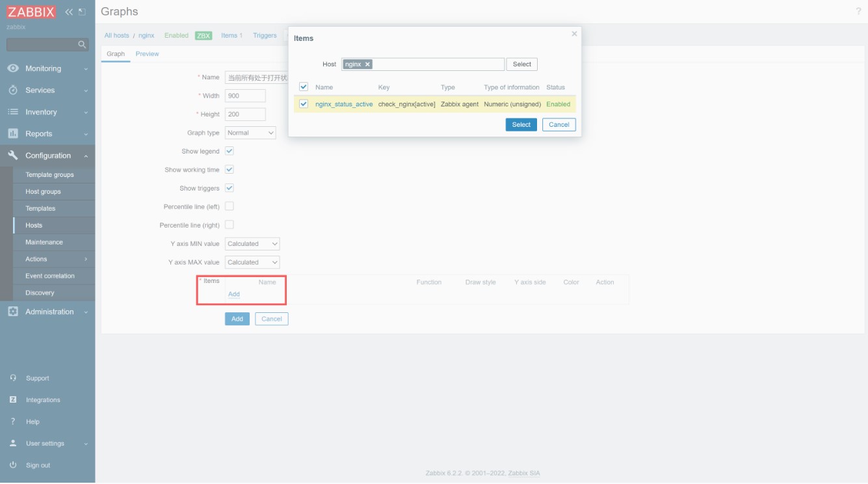Image resolution: width=868 pixels, height=484 pixels.
Task: Click Cancel button on graph form
Action: click(272, 319)
